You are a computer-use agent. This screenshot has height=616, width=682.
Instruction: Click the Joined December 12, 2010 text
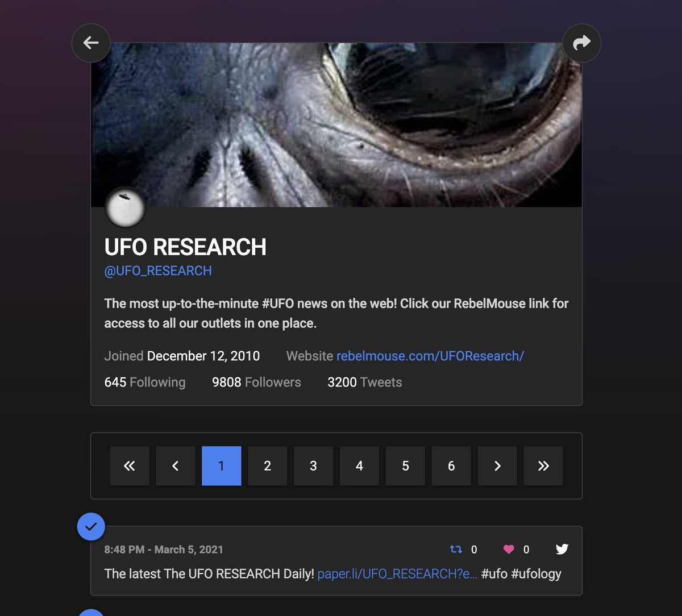tap(182, 356)
